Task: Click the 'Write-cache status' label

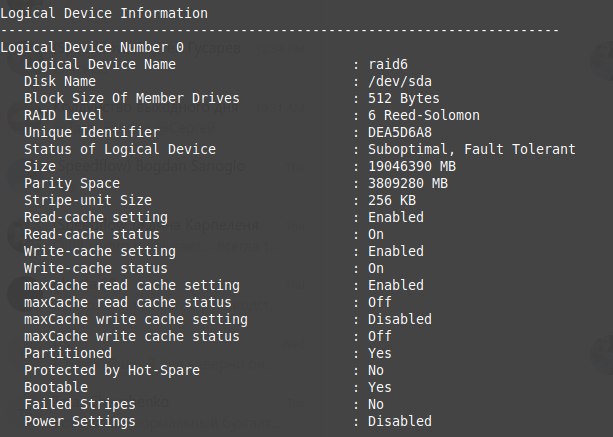Action: click(96, 269)
